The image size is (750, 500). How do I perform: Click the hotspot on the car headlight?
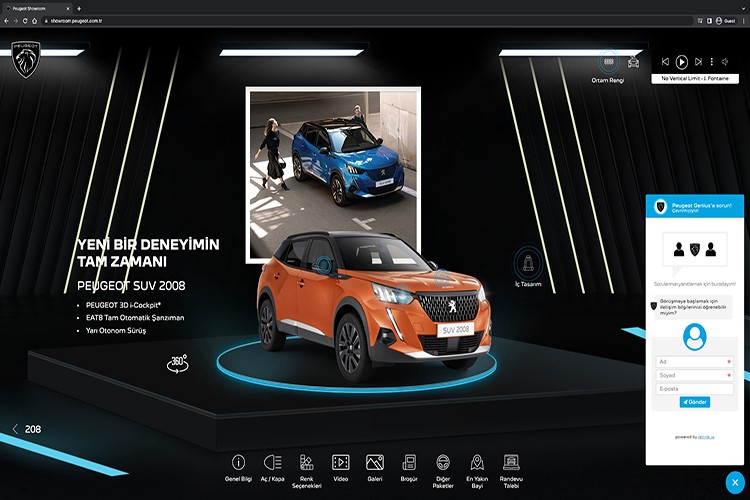pos(403,293)
